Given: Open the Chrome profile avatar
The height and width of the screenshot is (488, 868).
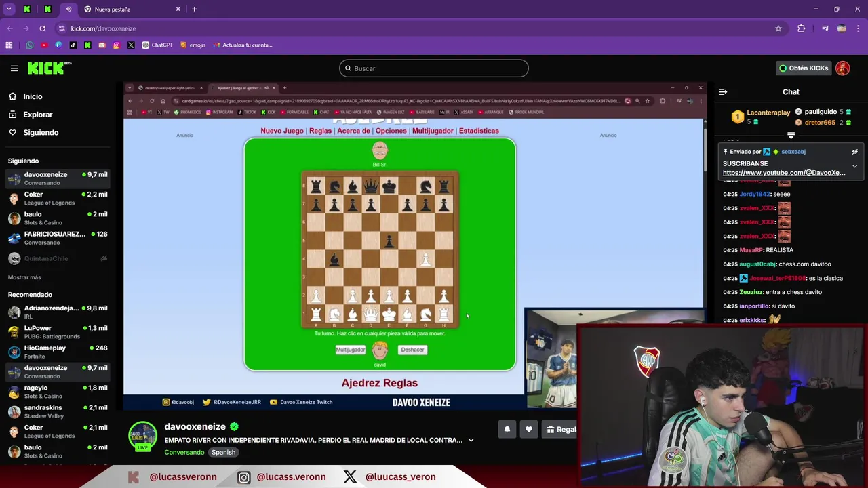Looking at the screenshot, I should click(x=842, y=28).
